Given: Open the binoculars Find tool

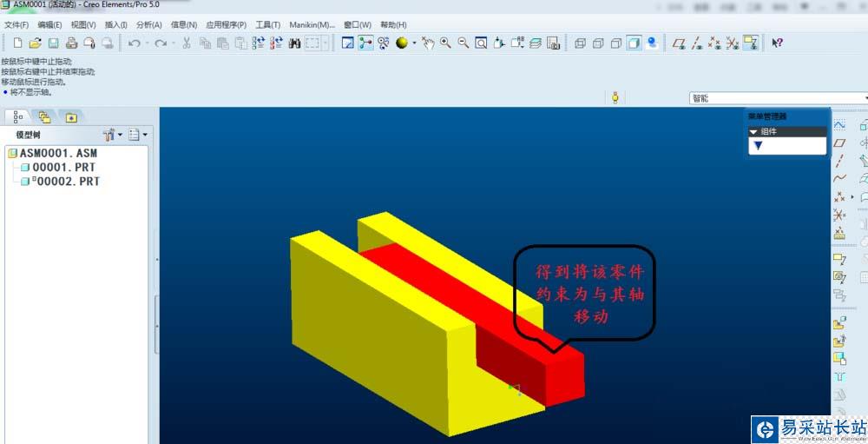Looking at the screenshot, I should coord(294,43).
